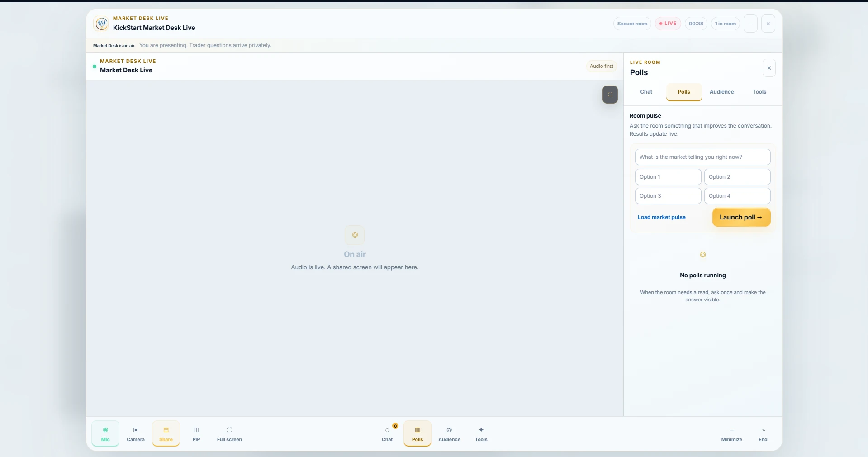The width and height of the screenshot is (868, 457).
Task: Click the LIVE status pill
Action: pos(668,24)
